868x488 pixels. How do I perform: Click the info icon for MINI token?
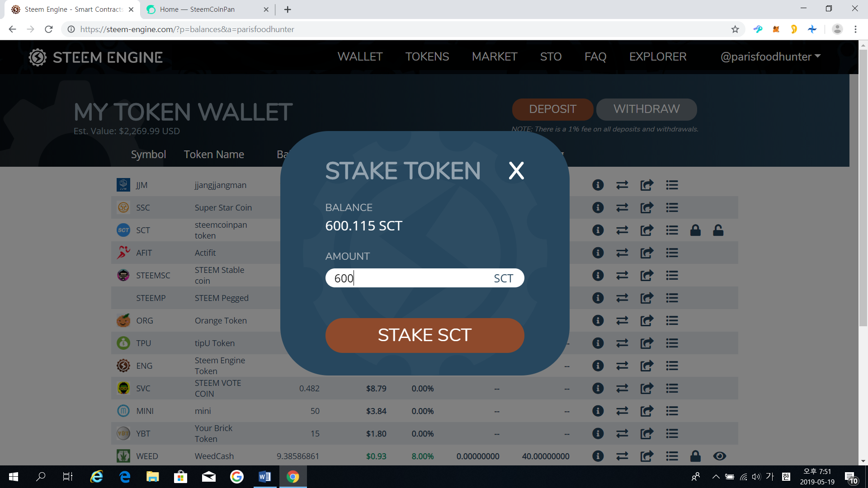point(598,411)
